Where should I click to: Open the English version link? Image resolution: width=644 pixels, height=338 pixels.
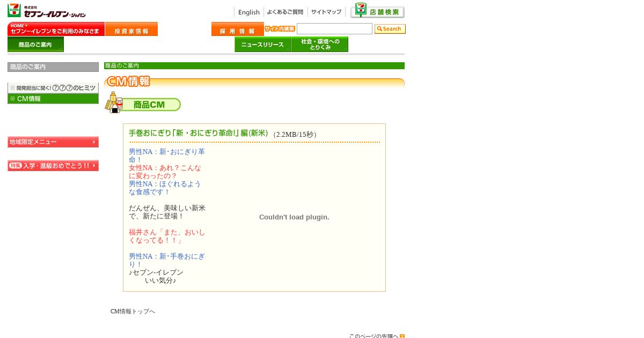point(248,12)
